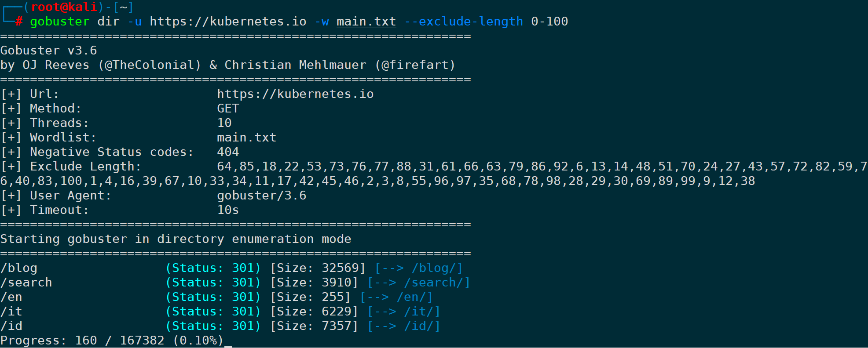Click the Timeout value 10s
Image resolution: width=868 pixels, height=348 pixels.
[x=228, y=210]
